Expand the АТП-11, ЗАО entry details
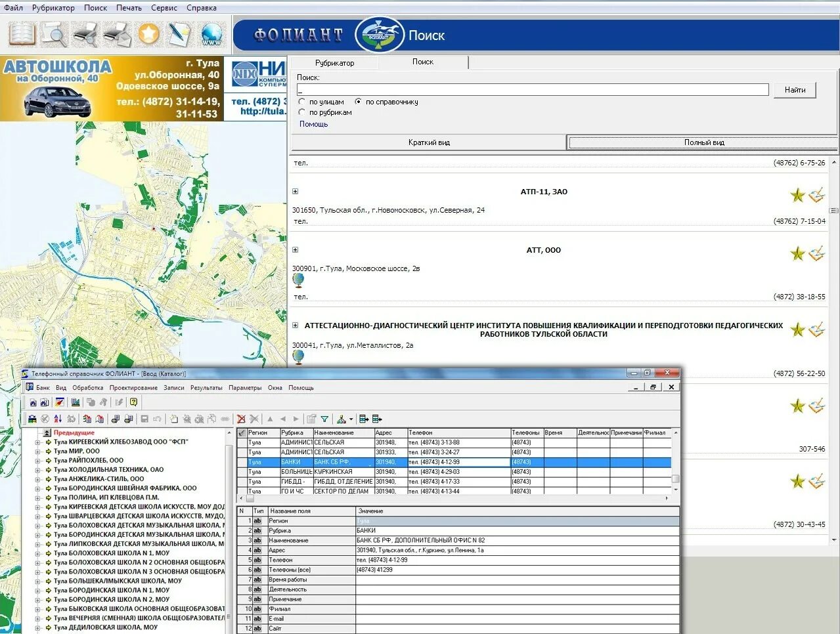Image resolution: width=840 pixels, height=634 pixels. pos(296,192)
